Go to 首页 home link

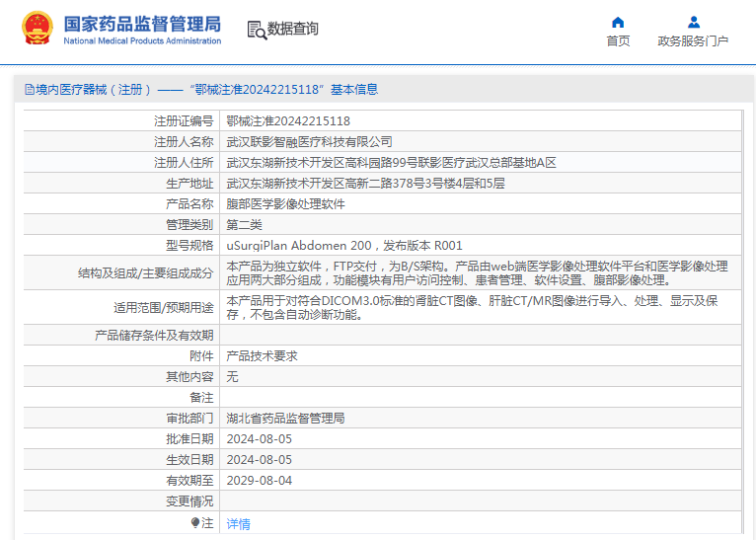point(618,41)
